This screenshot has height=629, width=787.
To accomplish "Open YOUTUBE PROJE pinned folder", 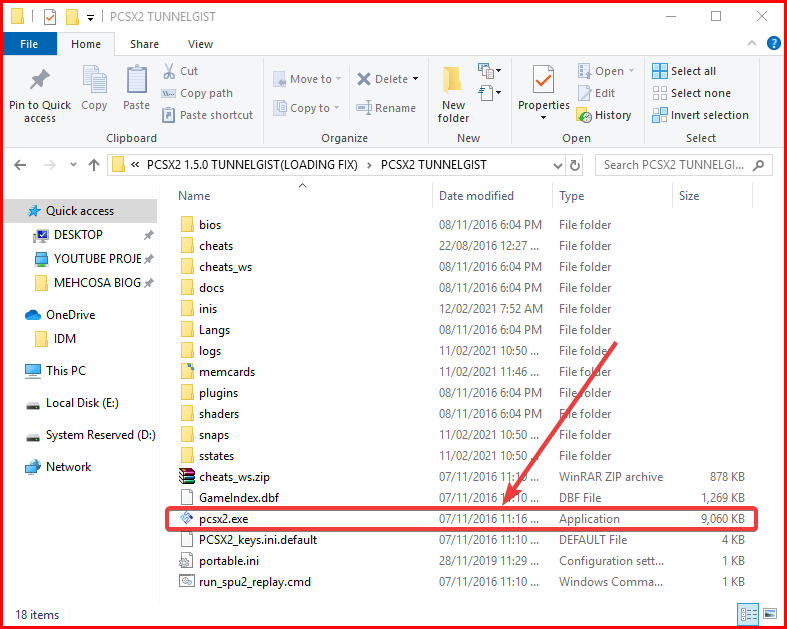I will point(97,259).
